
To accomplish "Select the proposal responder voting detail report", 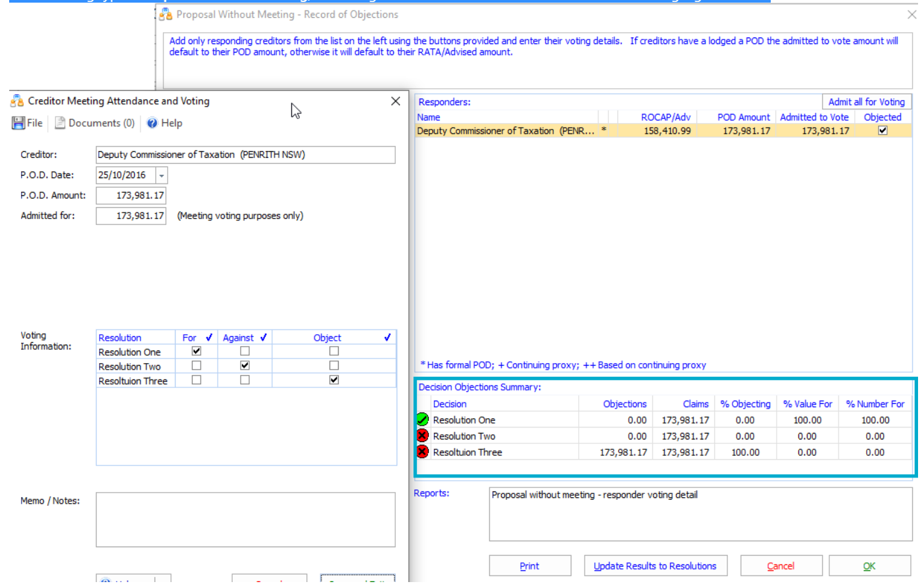I will (594, 495).
